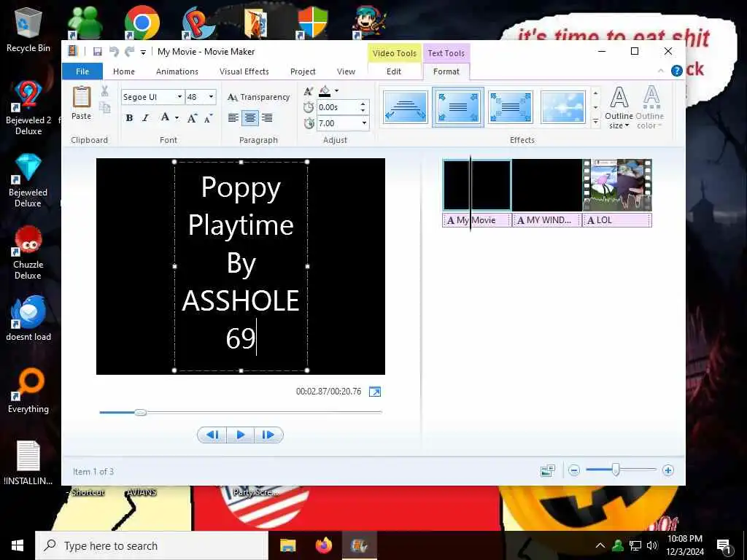Switch to the Animations tab

[x=177, y=71]
